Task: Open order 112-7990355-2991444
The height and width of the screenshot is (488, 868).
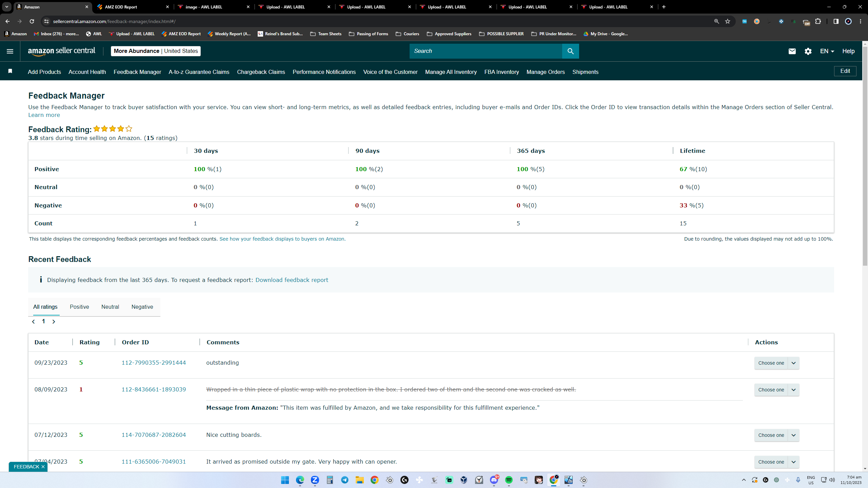Action: [x=154, y=363]
